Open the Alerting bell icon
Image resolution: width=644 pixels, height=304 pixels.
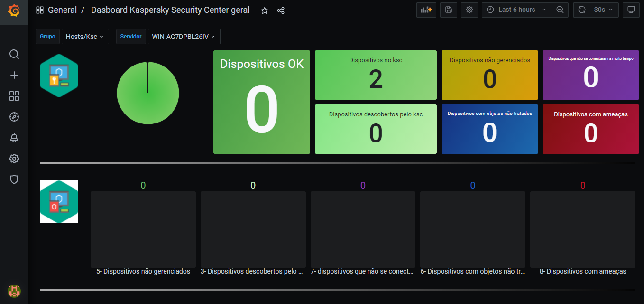pyautogui.click(x=14, y=138)
